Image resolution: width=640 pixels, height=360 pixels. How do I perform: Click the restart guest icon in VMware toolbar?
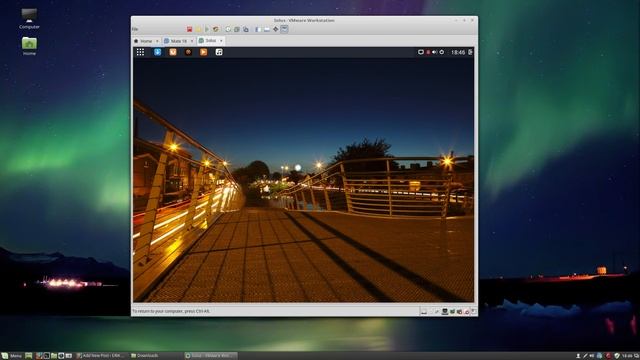point(216,29)
